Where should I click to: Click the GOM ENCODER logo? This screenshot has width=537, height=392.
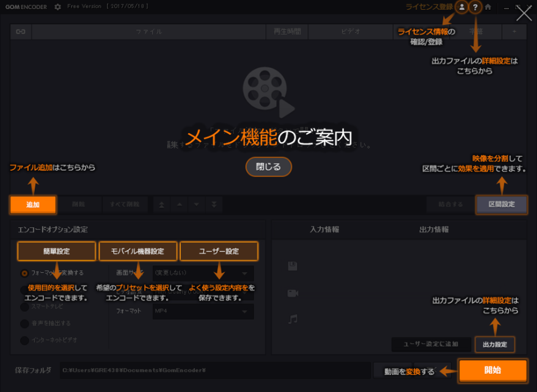click(x=26, y=7)
